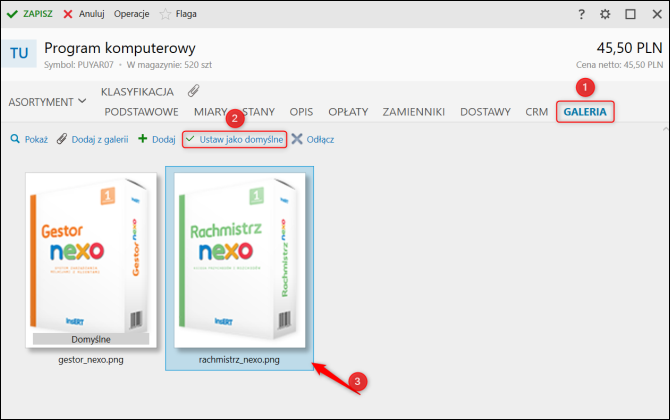Click the paperclip attachments icon near KLASYFIKACJA
Viewport: 670px width, 420px height.
click(x=194, y=91)
